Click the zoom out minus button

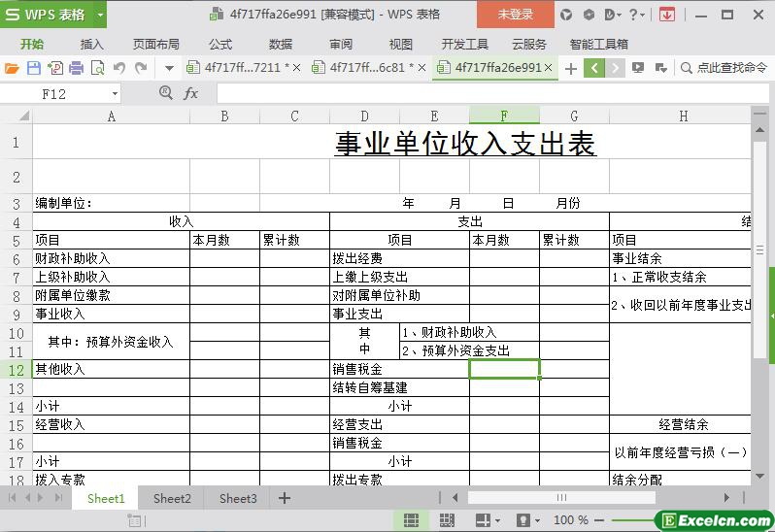pos(598,520)
